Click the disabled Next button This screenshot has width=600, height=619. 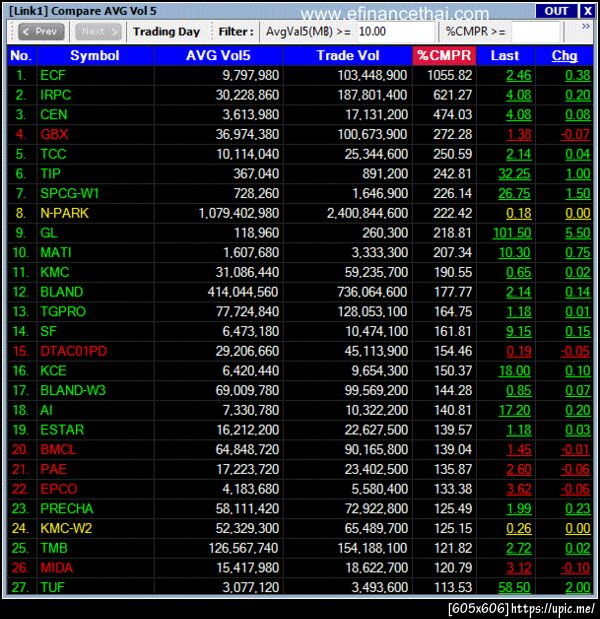tap(98, 32)
